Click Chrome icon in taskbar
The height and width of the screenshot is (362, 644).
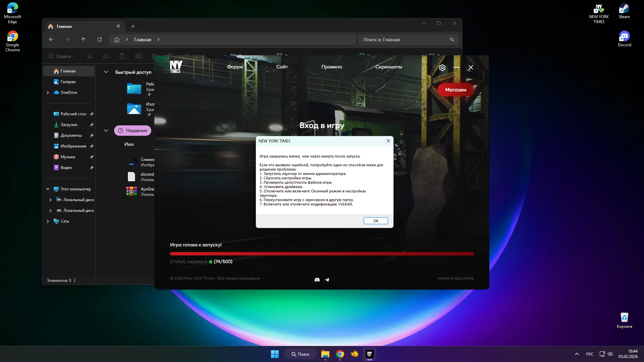340,354
